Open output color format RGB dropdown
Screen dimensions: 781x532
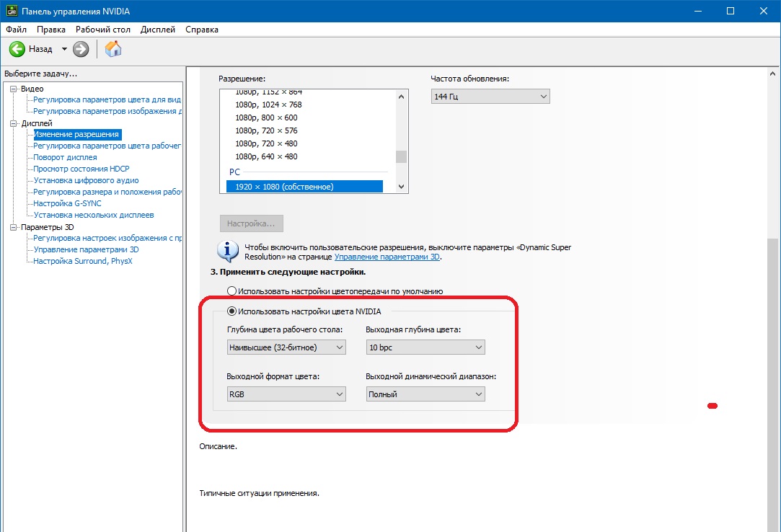coord(286,394)
